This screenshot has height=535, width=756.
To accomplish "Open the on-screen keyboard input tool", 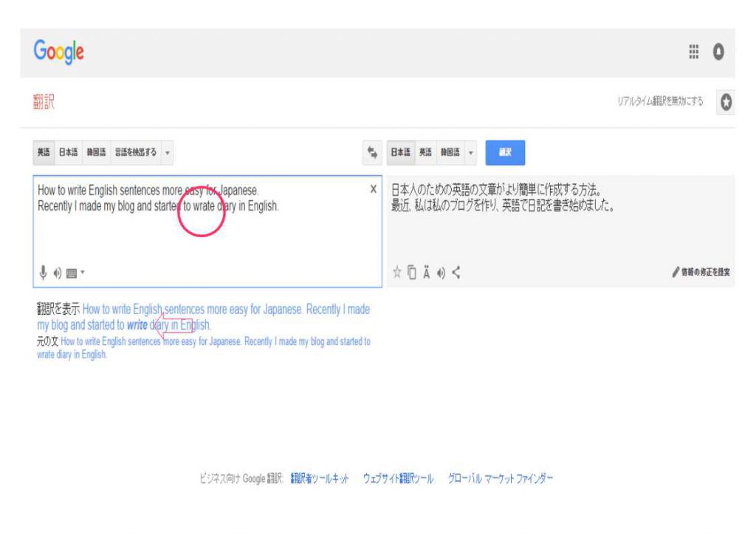I will point(71,273).
